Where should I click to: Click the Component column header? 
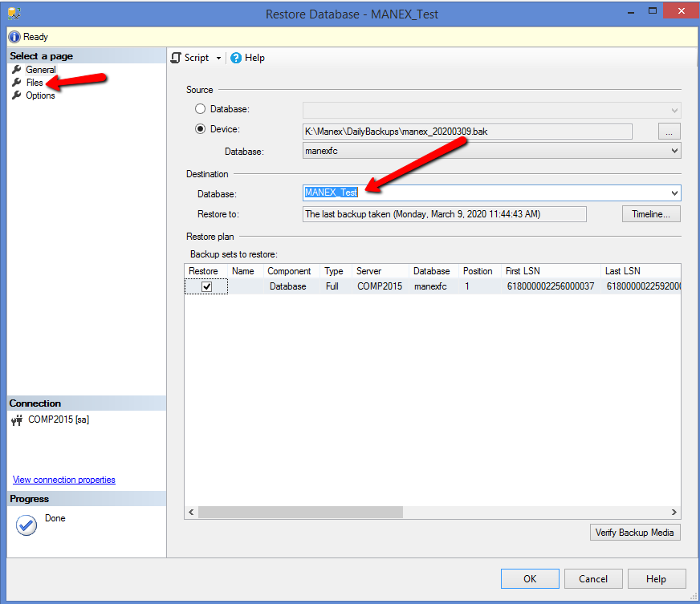click(x=291, y=271)
